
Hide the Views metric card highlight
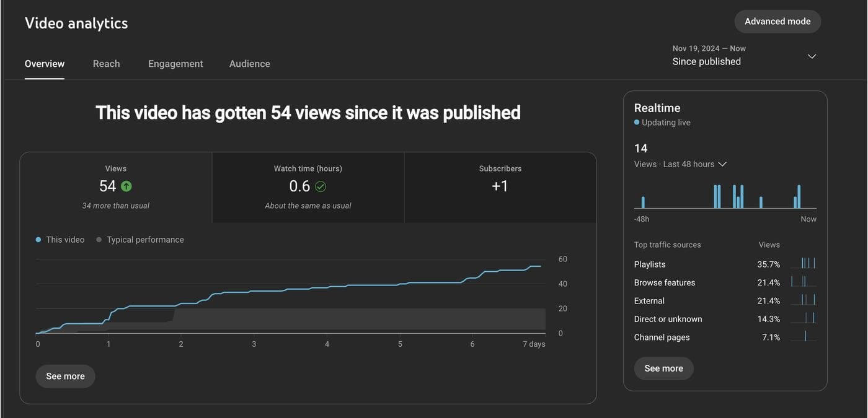(115, 186)
